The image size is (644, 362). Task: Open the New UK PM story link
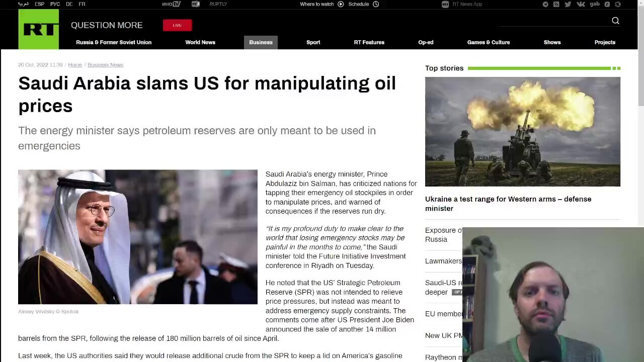[x=443, y=335]
